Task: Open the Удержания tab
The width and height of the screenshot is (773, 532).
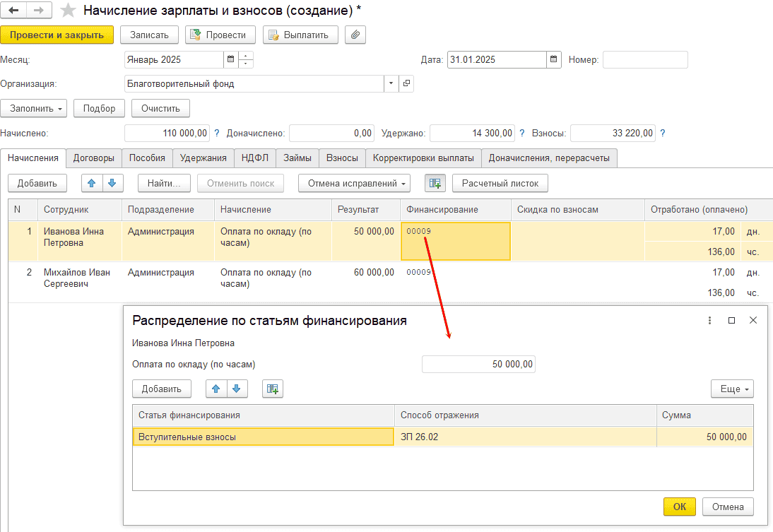Action: click(x=203, y=158)
